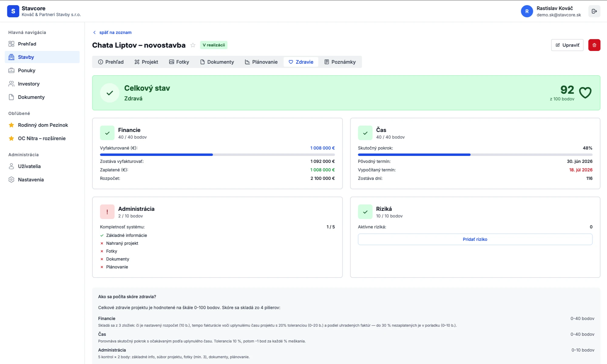The width and height of the screenshot is (607, 364).
Task: Open the Plánovanie tab
Action: pos(261,62)
